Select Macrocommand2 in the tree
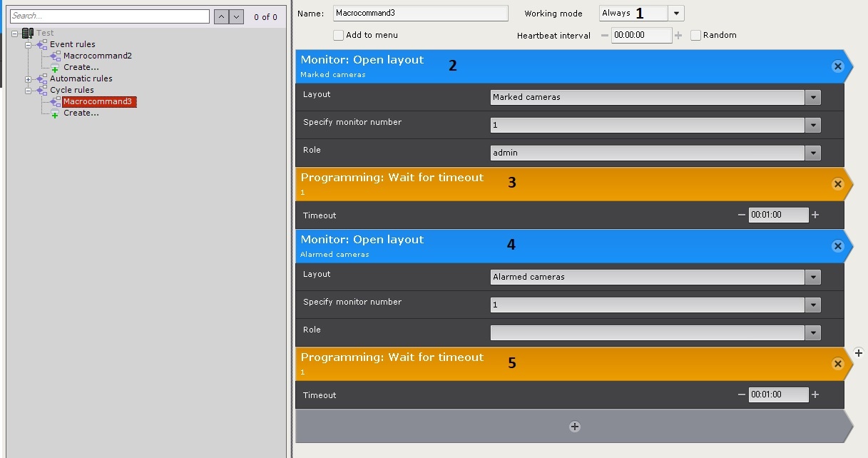This screenshot has height=458, width=868. (x=97, y=56)
